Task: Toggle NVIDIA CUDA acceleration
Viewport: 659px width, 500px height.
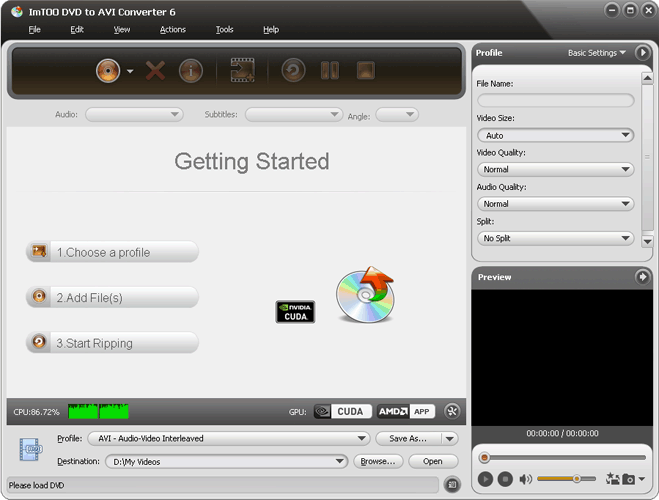Action: (x=343, y=411)
